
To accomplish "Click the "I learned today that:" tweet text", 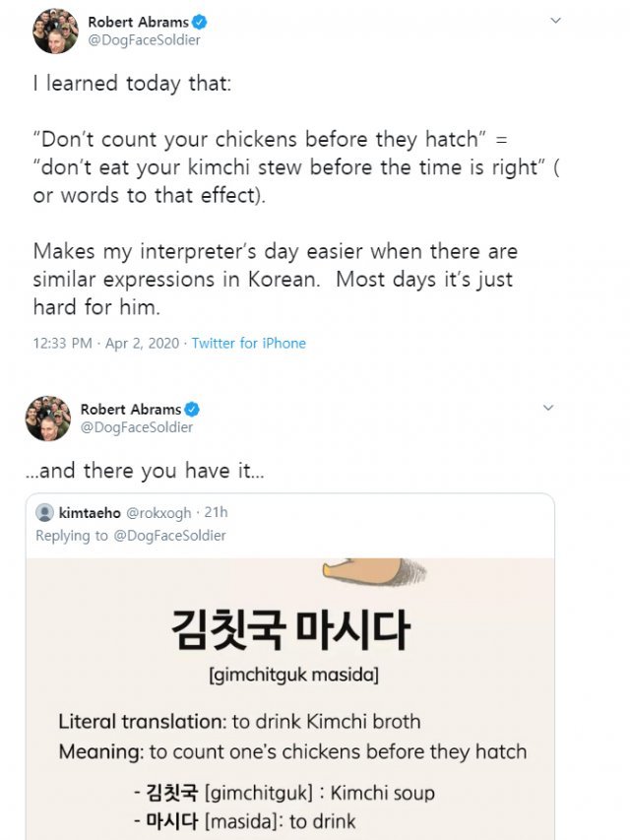I will tap(133, 83).
